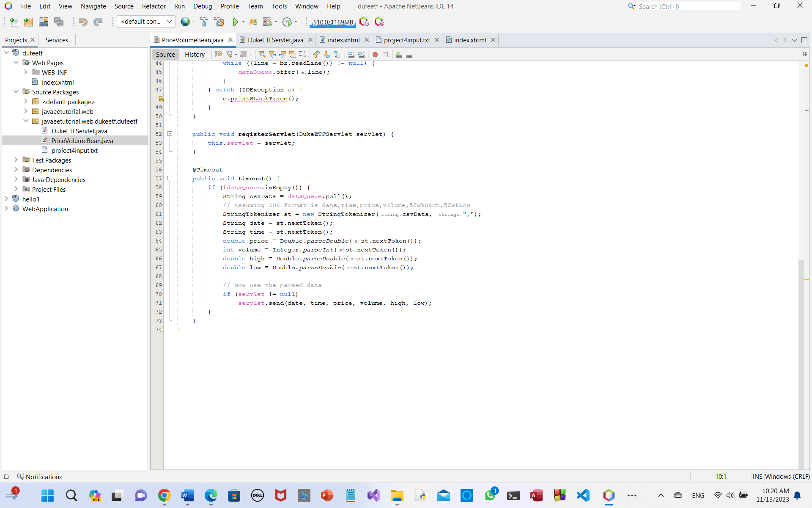
Task: Open the Refactor menu
Action: tap(154, 6)
